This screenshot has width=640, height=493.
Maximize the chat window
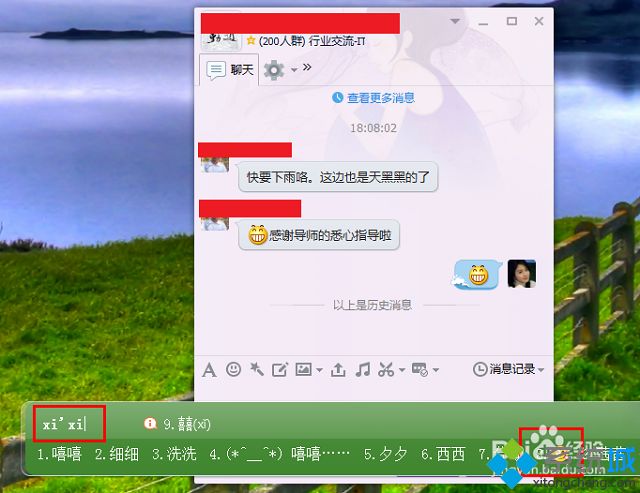(511, 21)
